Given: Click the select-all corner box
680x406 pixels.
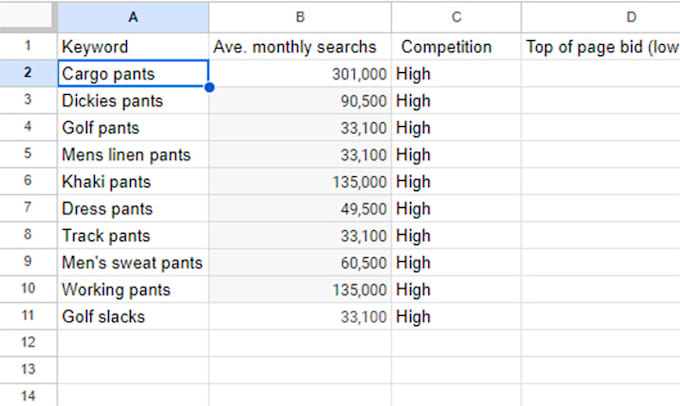Looking at the screenshot, I should click(x=28, y=16).
